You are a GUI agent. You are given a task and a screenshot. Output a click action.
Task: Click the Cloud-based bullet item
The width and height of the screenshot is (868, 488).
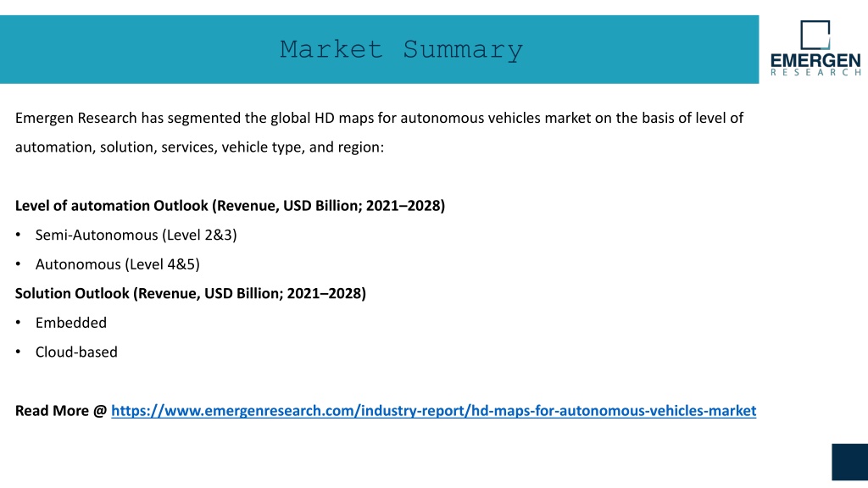(76, 352)
